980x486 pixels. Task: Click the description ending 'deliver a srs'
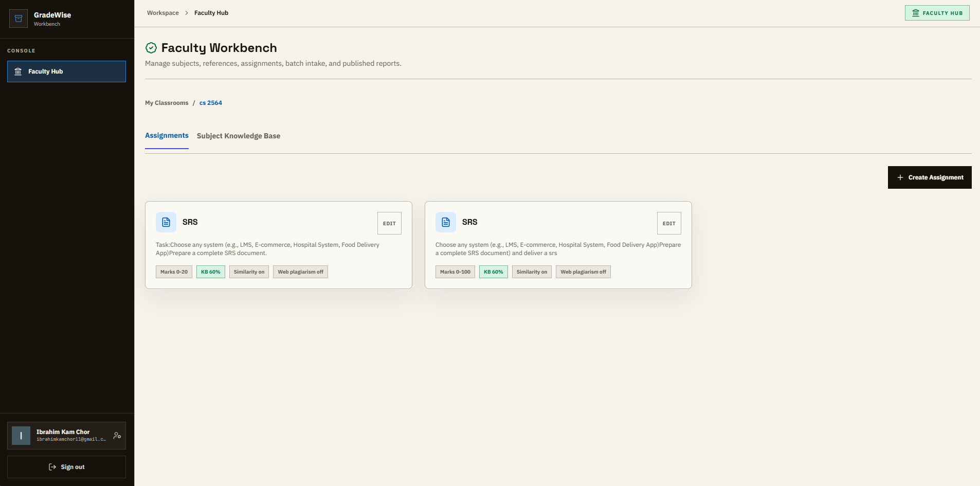[x=558, y=249]
